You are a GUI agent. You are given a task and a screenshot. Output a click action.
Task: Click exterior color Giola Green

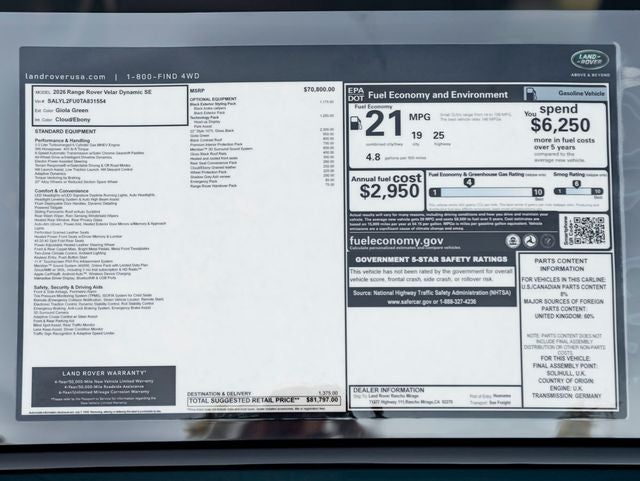pos(72,110)
